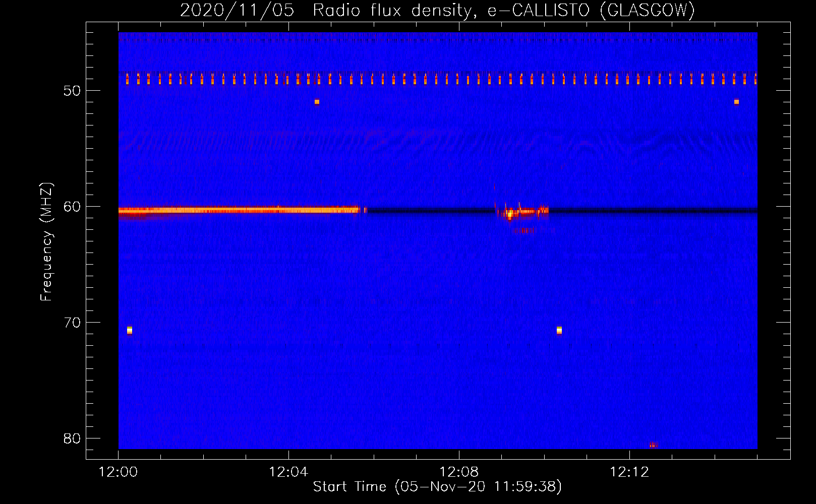The height and width of the screenshot is (504, 816).
Task: Click the "70" frequency tick label
Action: (72, 323)
